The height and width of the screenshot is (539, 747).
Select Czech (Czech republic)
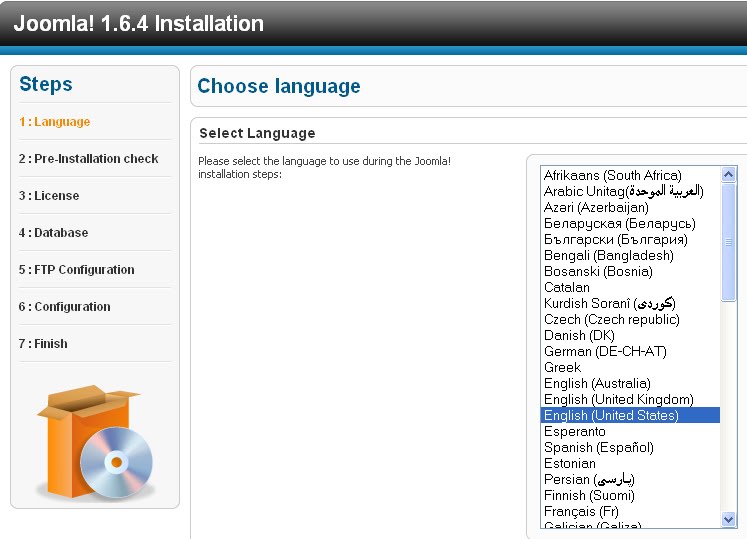coord(630,319)
